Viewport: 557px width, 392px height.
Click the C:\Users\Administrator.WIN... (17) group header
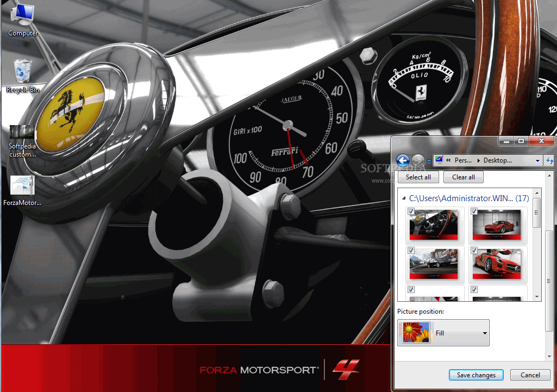[x=469, y=198]
